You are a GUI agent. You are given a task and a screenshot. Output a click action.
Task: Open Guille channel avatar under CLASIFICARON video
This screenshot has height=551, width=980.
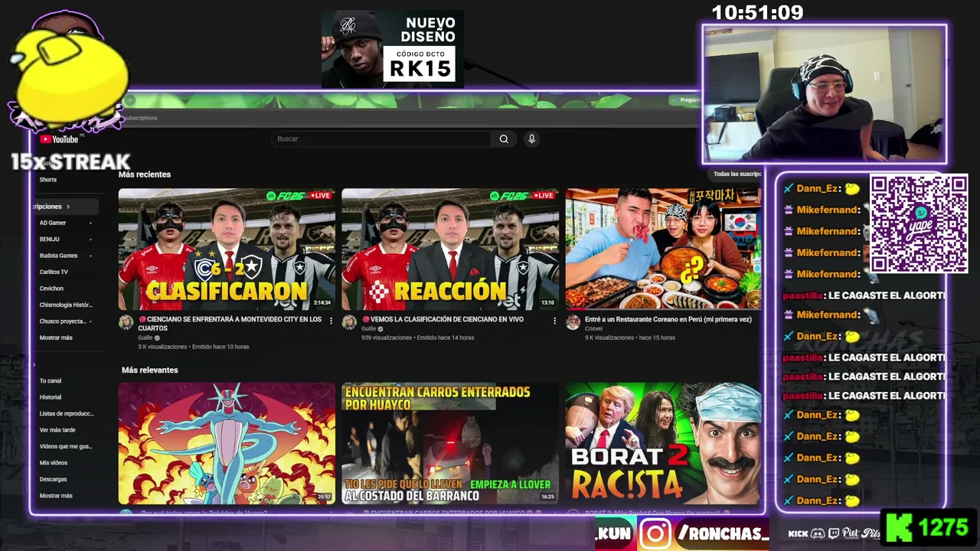(126, 322)
